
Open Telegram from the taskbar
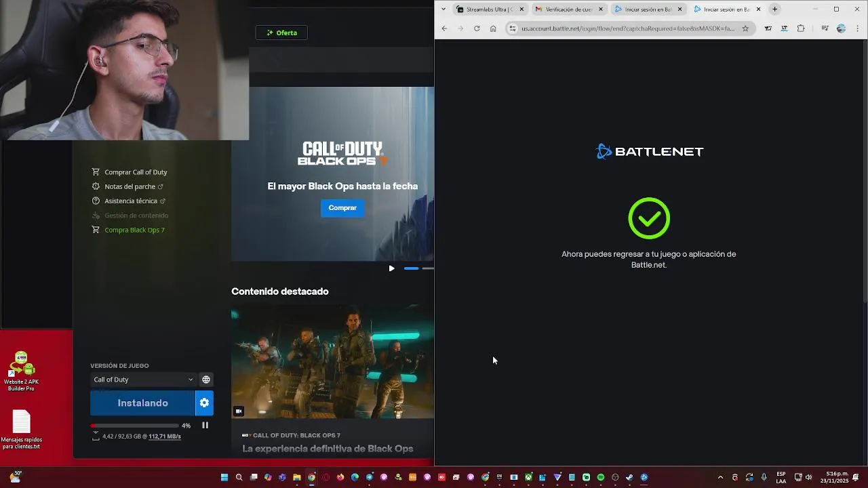coord(370,477)
